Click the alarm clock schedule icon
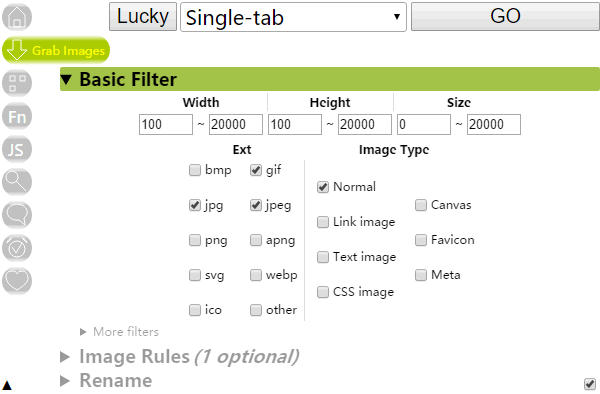The image size is (600, 394). (x=17, y=248)
